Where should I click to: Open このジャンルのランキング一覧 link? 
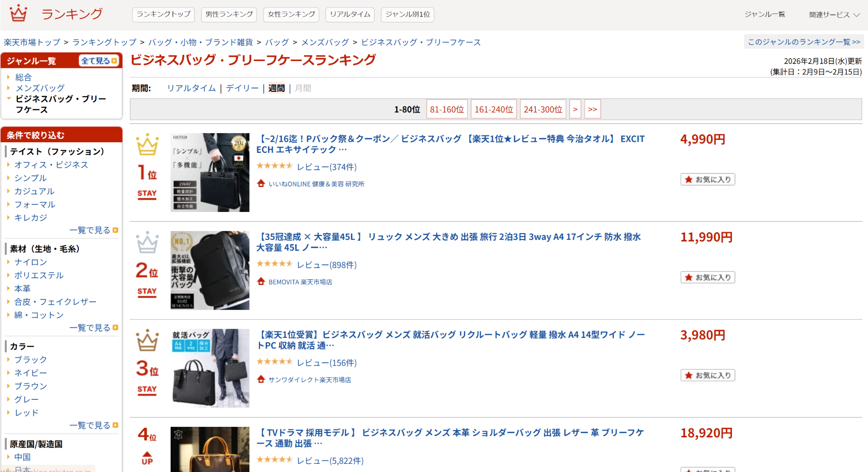pyautogui.click(x=804, y=42)
